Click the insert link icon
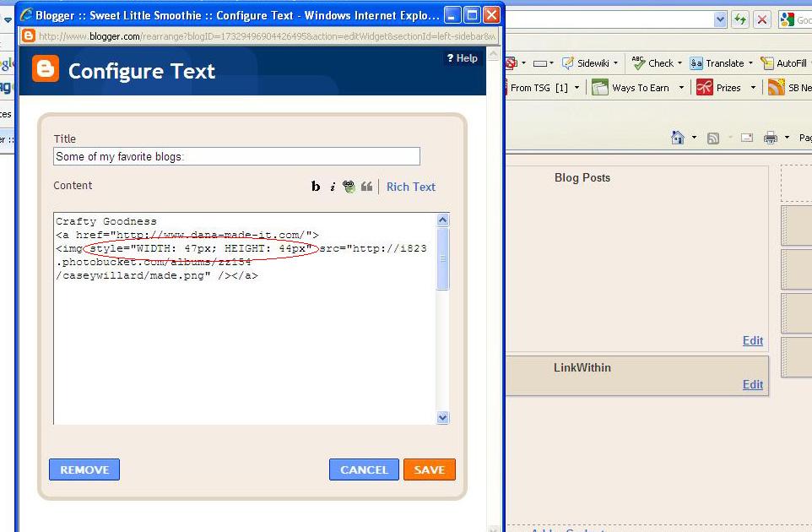Viewport: 812px width, 532px height. pos(349,187)
